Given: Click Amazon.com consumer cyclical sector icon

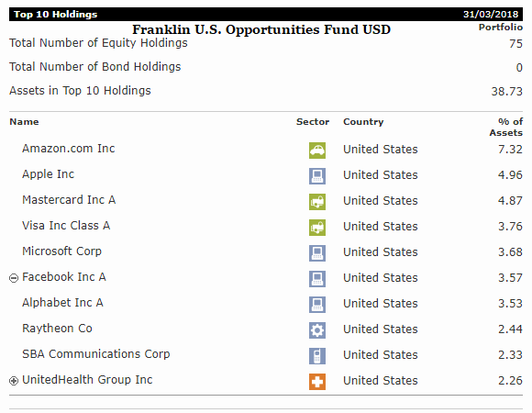Looking at the screenshot, I should (x=317, y=151).
